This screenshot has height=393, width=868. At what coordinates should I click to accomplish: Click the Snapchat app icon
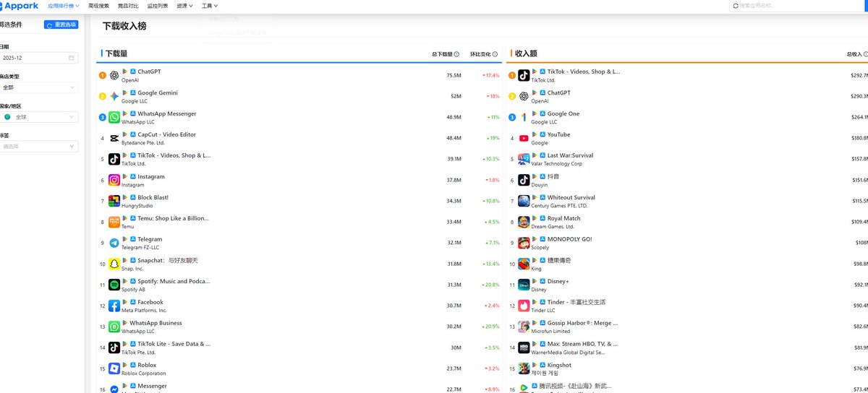click(114, 264)
